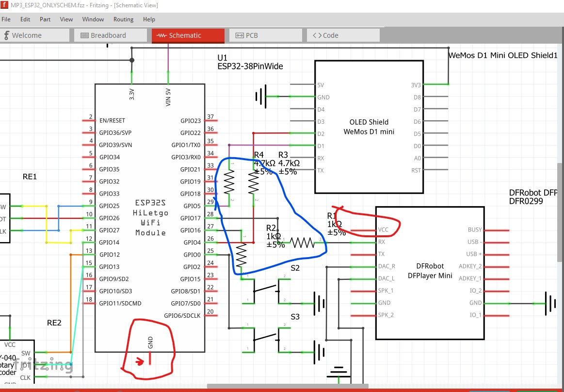Select the R4 4.7kΩ resistor symbol
564x392 pixels.
coord(254,182)
